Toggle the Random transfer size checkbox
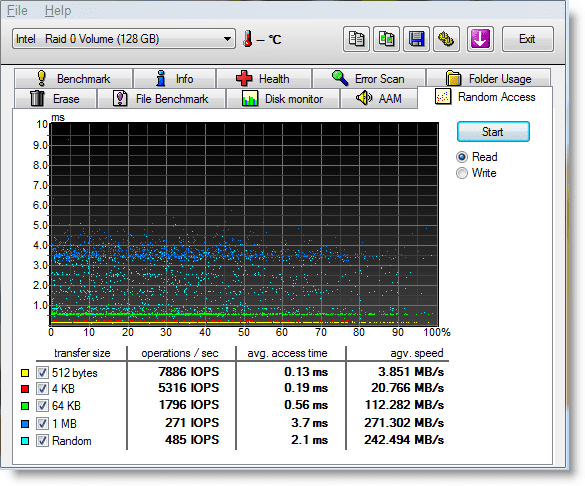 (42, 440)
